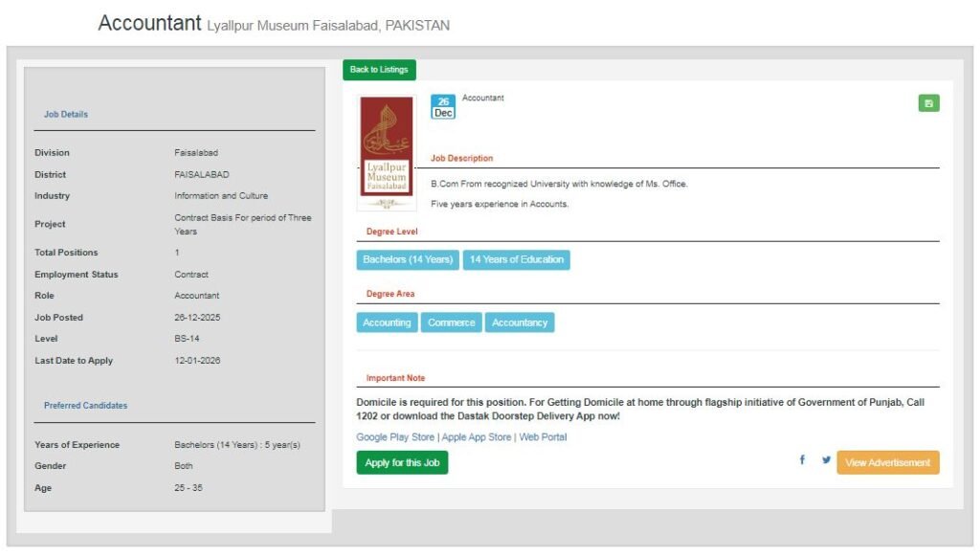Share the job on Facebook
Viewport: 980px width, 555px height.
pos(802,460)
